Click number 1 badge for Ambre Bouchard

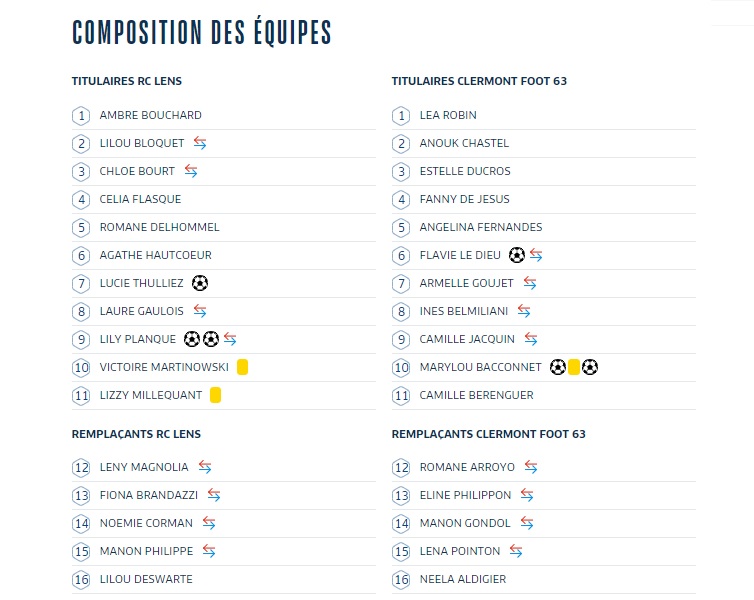[x=82, y=115]
